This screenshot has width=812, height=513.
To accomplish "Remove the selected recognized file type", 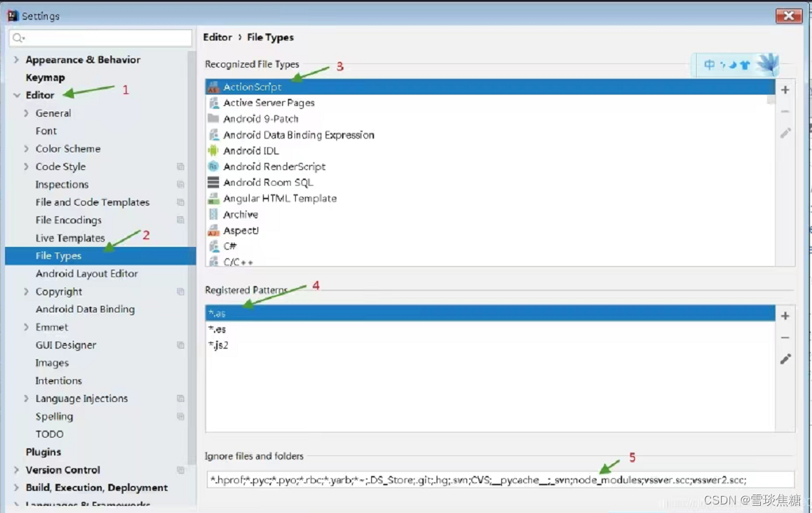I will pyautogui.click(x=785, y=112).
